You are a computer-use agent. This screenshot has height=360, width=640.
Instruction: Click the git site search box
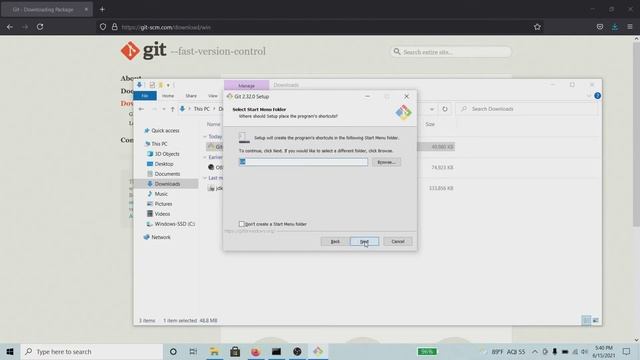[451, 52]
